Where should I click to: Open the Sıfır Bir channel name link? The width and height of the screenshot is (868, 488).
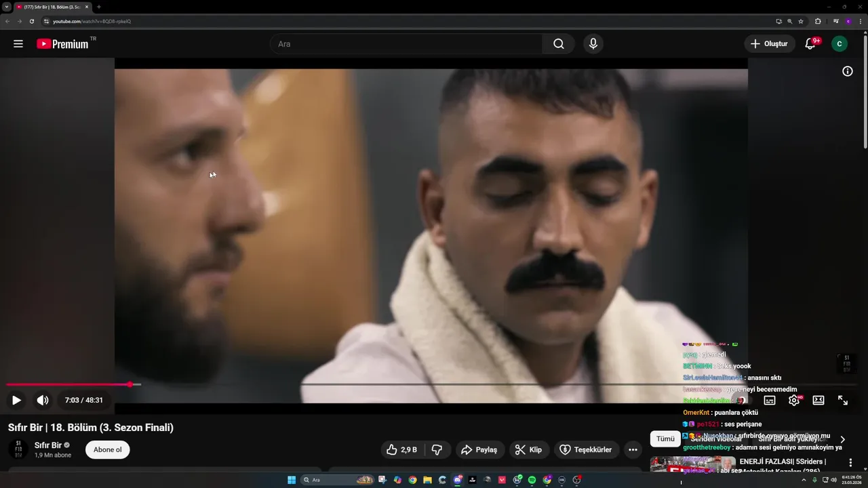click(x=48, y=445)
